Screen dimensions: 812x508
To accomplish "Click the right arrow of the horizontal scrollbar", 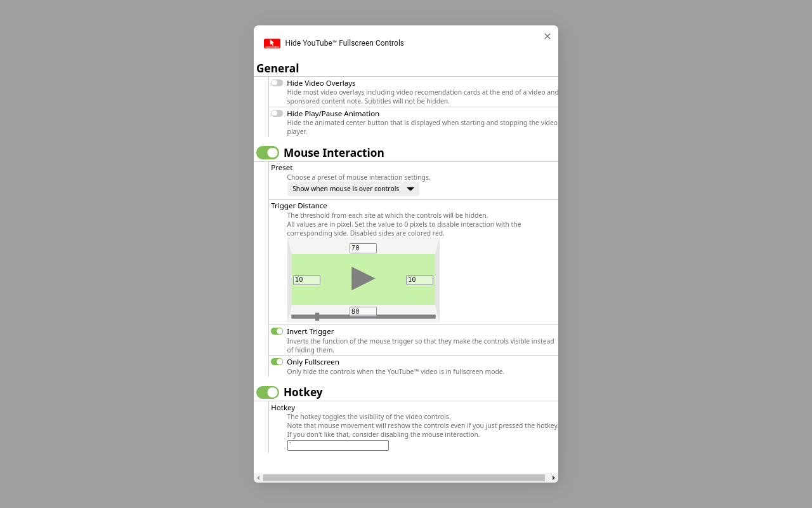I will pos(552,477).
